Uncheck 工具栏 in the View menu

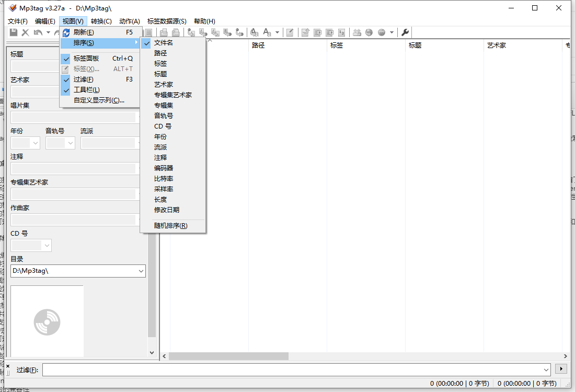100,90
